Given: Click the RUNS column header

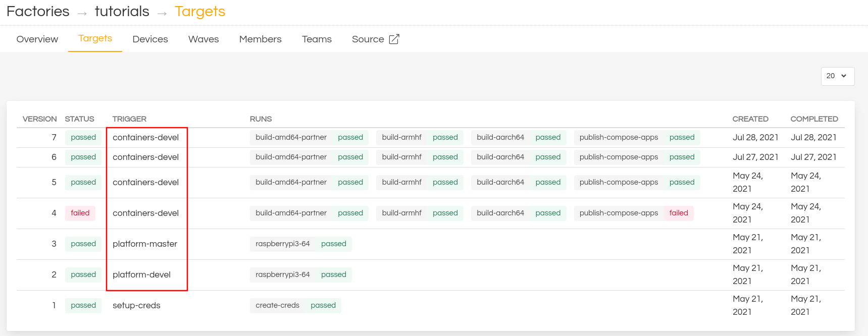Looking at the screenshot, I should (x=261, y=119).
